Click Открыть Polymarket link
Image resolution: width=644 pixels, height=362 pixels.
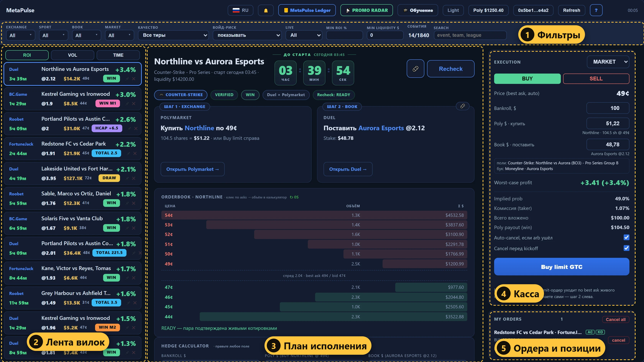click(192, 169)
